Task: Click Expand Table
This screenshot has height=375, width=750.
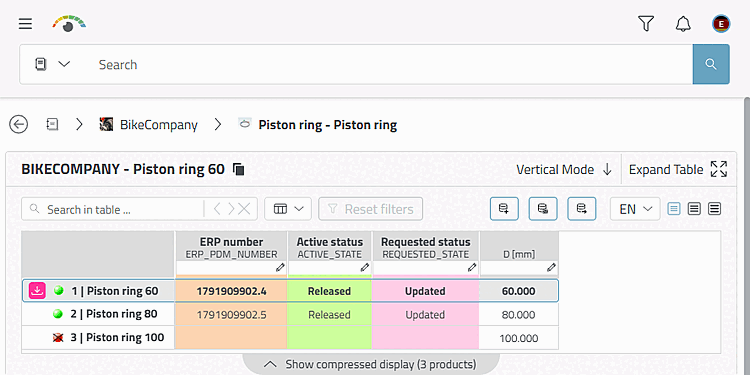Action: 678,169
